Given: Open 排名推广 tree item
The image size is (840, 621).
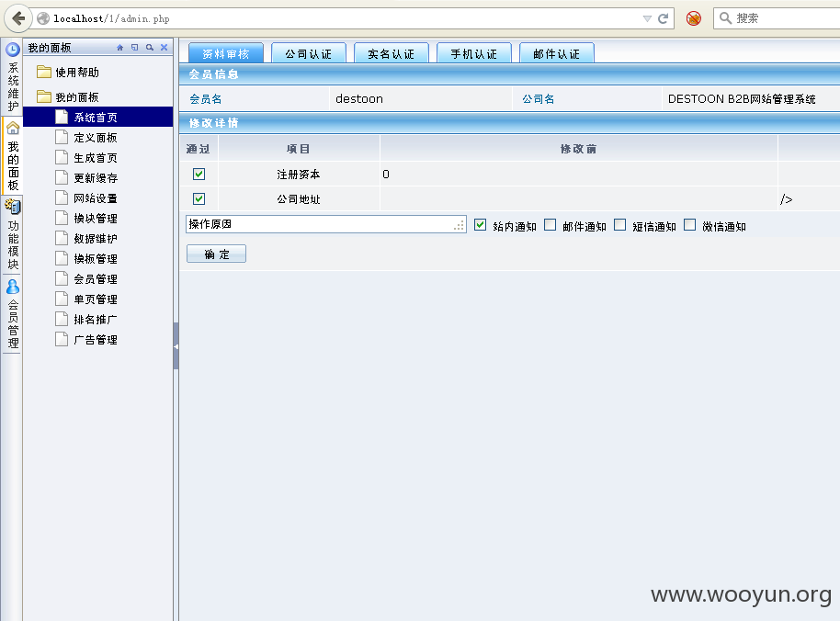Looking at the screenshot, I should tap(96, 320).
